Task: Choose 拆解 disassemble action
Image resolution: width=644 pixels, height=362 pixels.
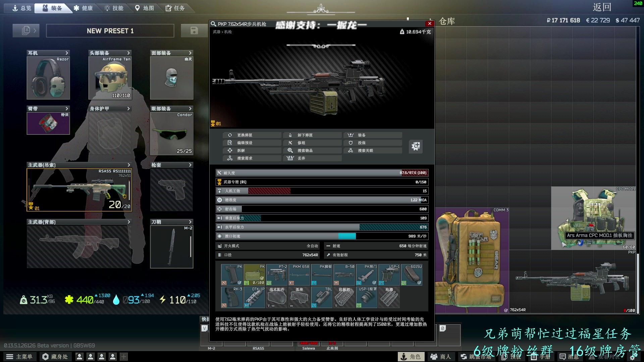Action: [x=252, y=150]
